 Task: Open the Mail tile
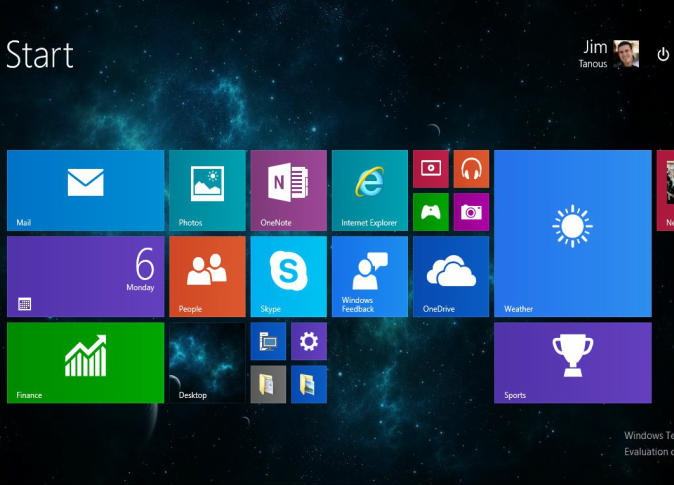(x=85, y=190)
